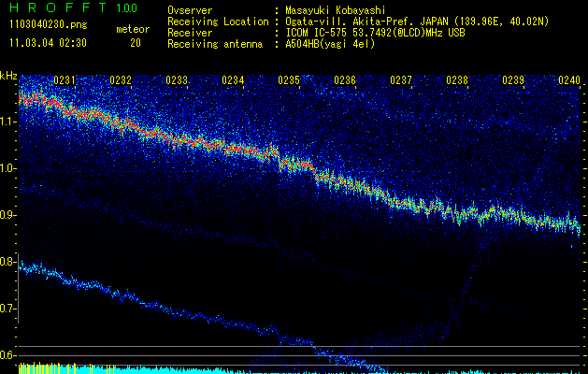
Task: Click the 0237 time marker
Action: pyautogui.click(x=401, y=80)
